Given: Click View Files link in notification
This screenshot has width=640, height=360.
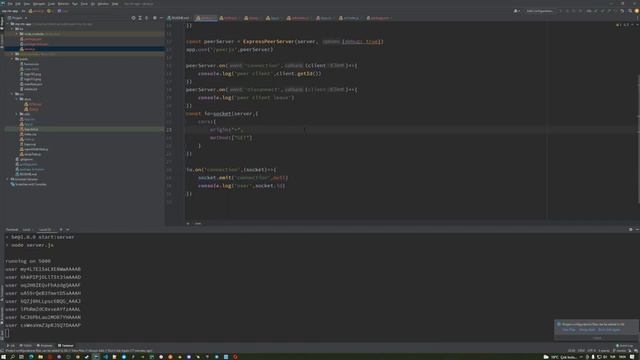Looking at the screenshot, I should coord(569,330).
